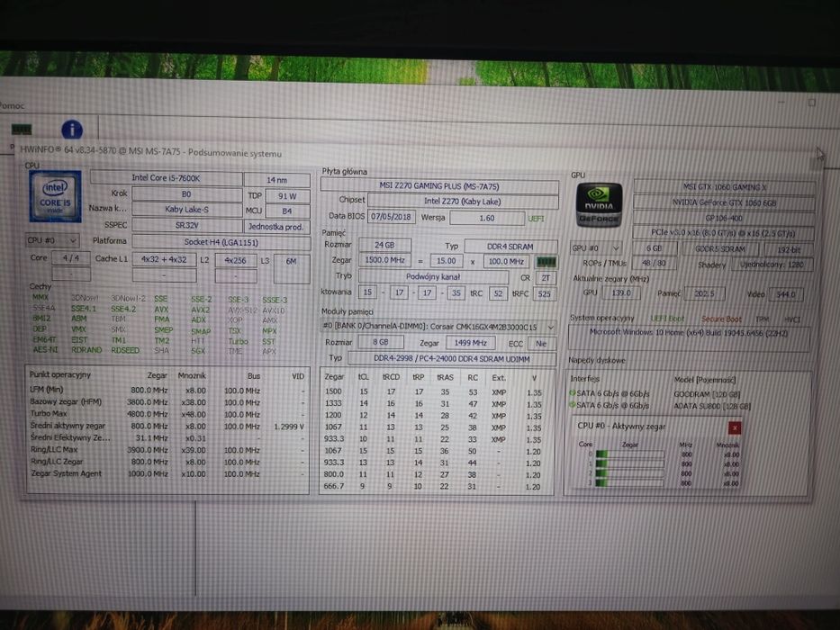The image size is (840, 630).
Task: Click the DDR4 SDRAM type field
Action: click(510, 247)
